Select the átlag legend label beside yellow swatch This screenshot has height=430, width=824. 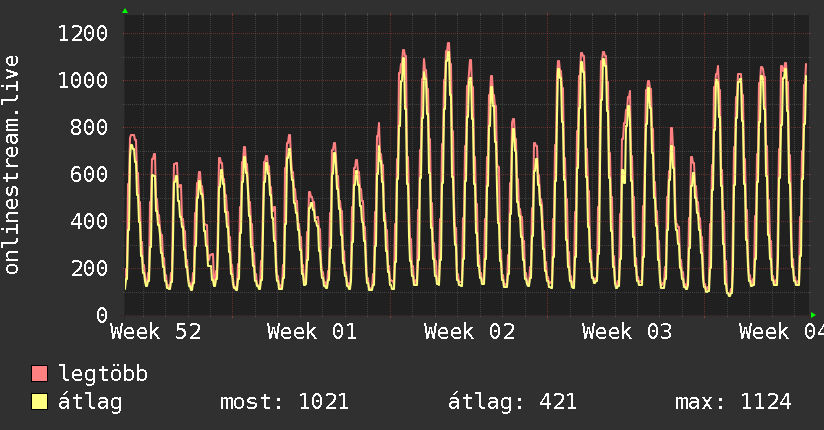pos(90,402)
